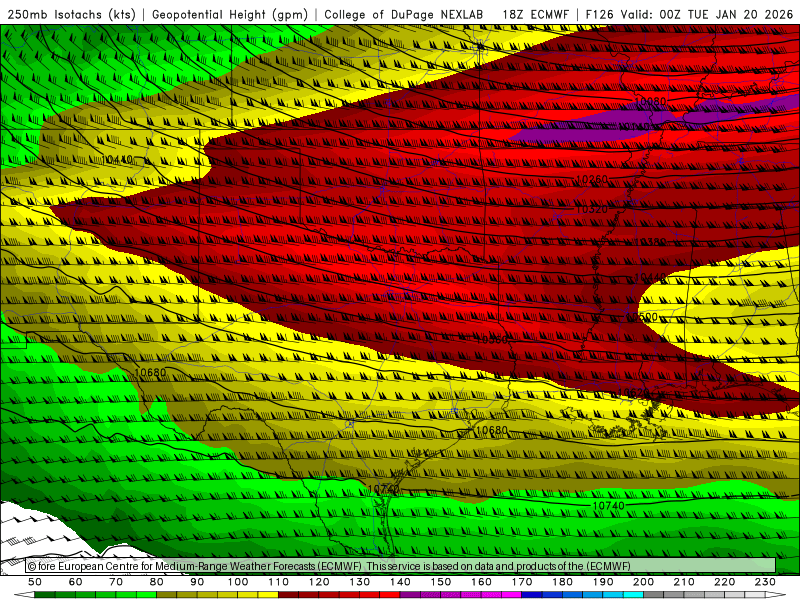Click the 10260 height contour label
800x600 pixels.
[592, 180]
